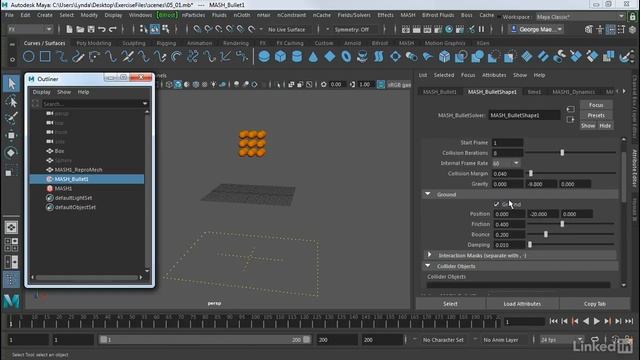
Task: Switch to the MASH shelf tab
Action: coord(406,43)
